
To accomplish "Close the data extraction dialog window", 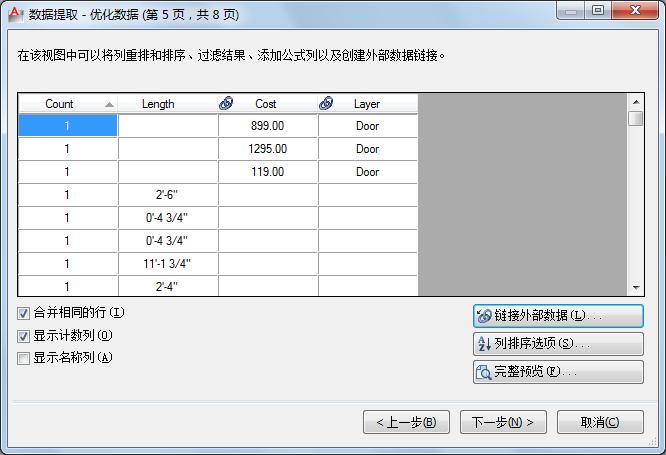I will (635, 10).
